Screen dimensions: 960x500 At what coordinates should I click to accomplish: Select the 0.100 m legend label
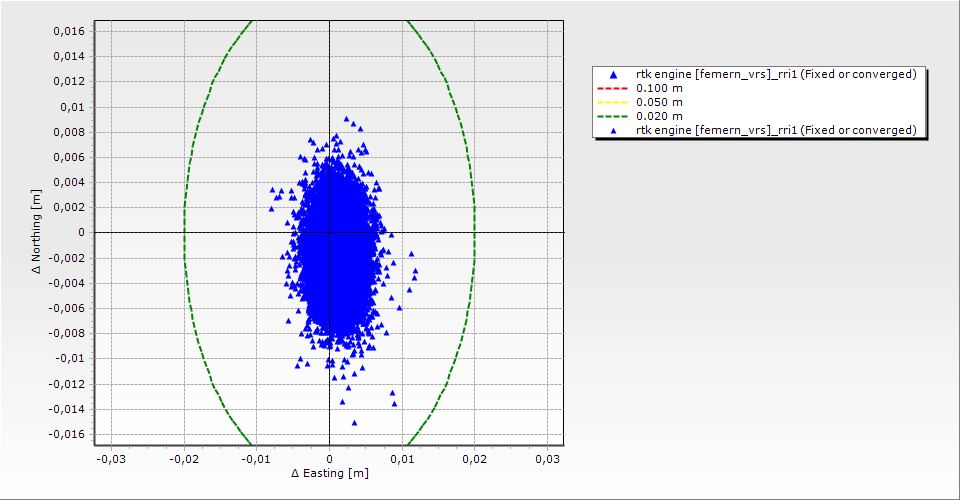click(660, 88)
